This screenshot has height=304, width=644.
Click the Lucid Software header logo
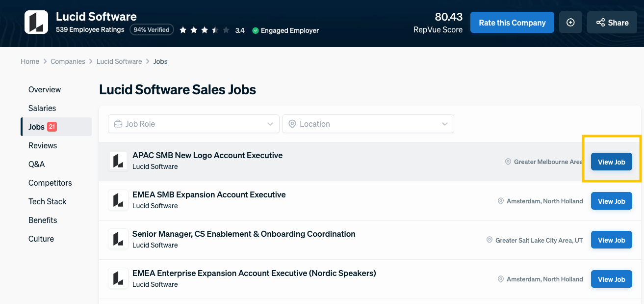click(36, 22)
